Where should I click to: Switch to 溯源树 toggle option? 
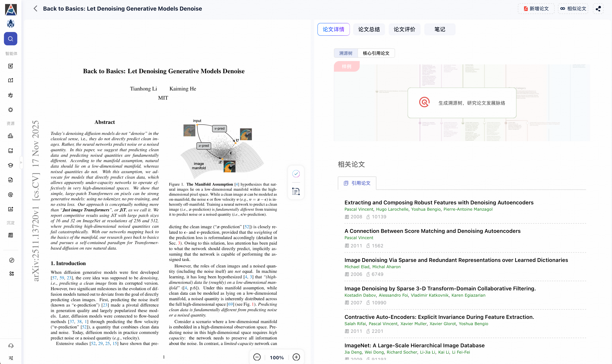point(346,53)
